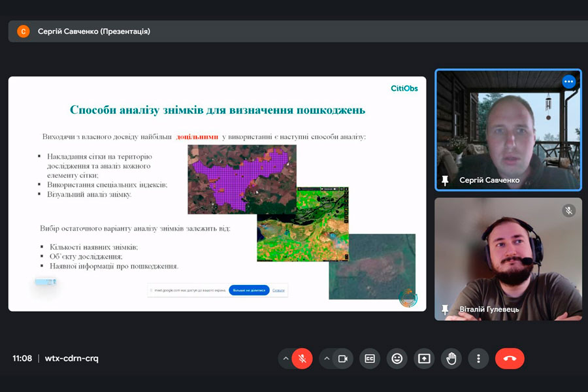This screenshot has width=588, height=392.
Task: Click the orange avatar circle with letter C
Action: [x=24, y=31]
